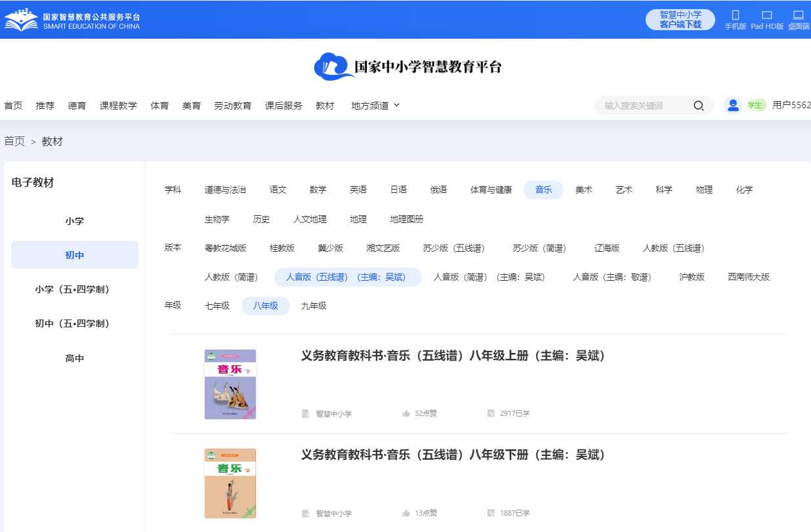Click the 八年级下册 textbook cover thumbnail
Image resolution: width=811 pixels, height=532 pixels.
click(x=230, y=483)
